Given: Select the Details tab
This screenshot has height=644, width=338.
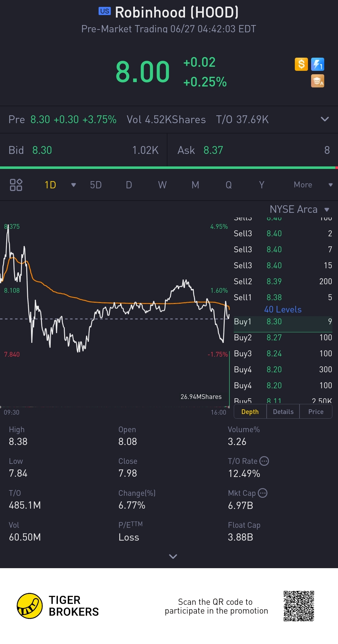Looking at the screenshot, I should click(283, 411).
